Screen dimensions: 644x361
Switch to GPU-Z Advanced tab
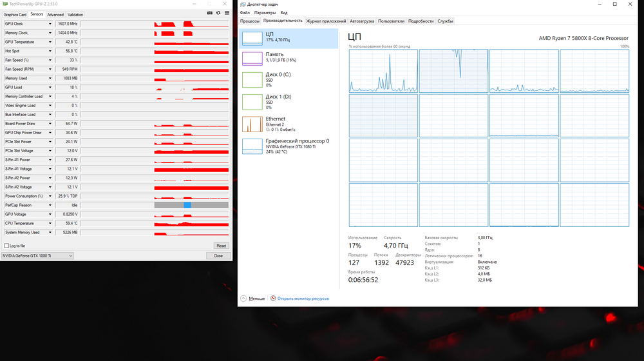(55, 15)
